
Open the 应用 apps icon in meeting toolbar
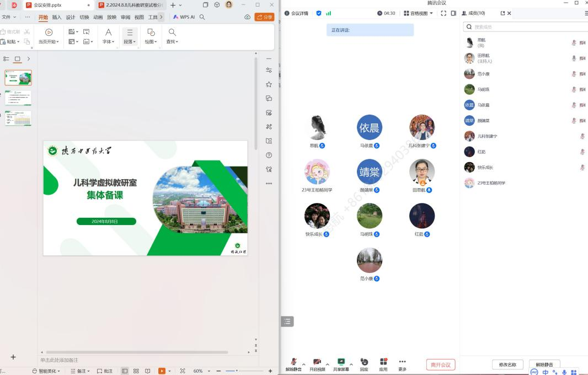pos(383,362)
